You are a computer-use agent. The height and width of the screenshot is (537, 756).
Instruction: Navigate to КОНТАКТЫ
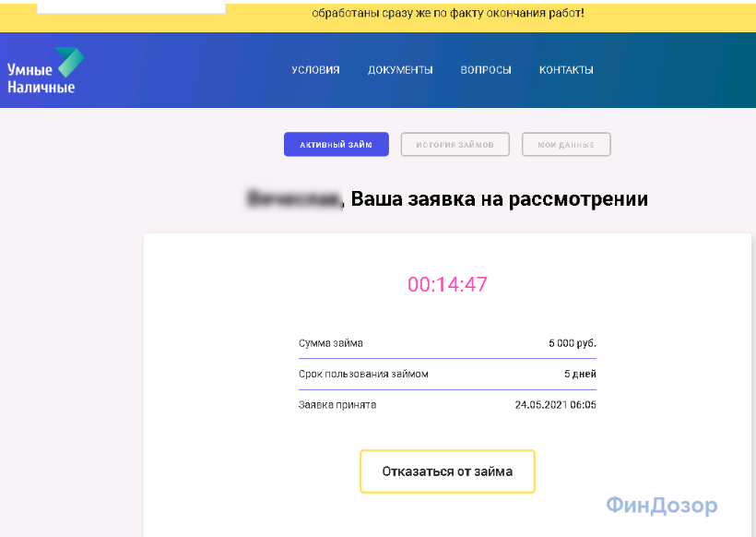pyautogui.click(x=566, y=70)
